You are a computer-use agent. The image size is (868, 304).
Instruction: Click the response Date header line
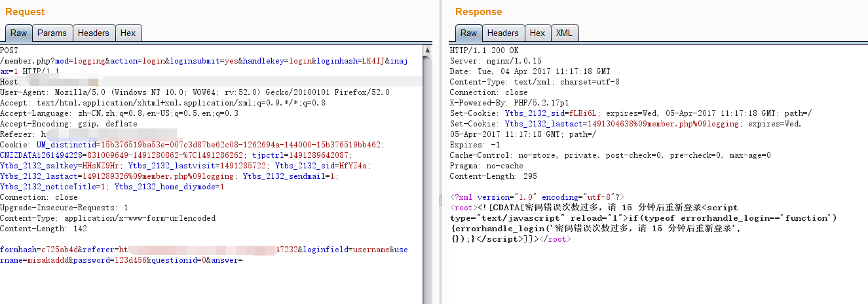pos(530,71)
